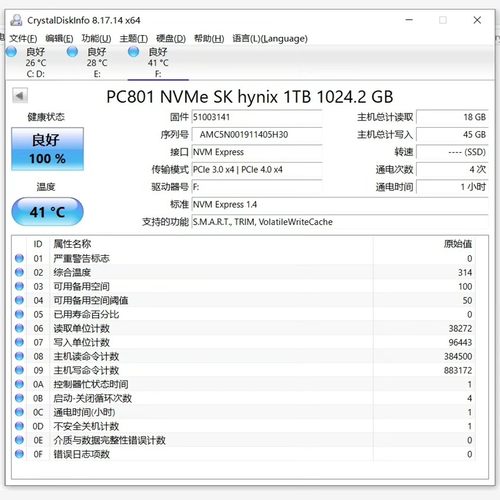The height and width of the screenshot is (500, 500).
Task: Click status dot for attribute 09 主机写命令计数
Action: click(19, 370)
